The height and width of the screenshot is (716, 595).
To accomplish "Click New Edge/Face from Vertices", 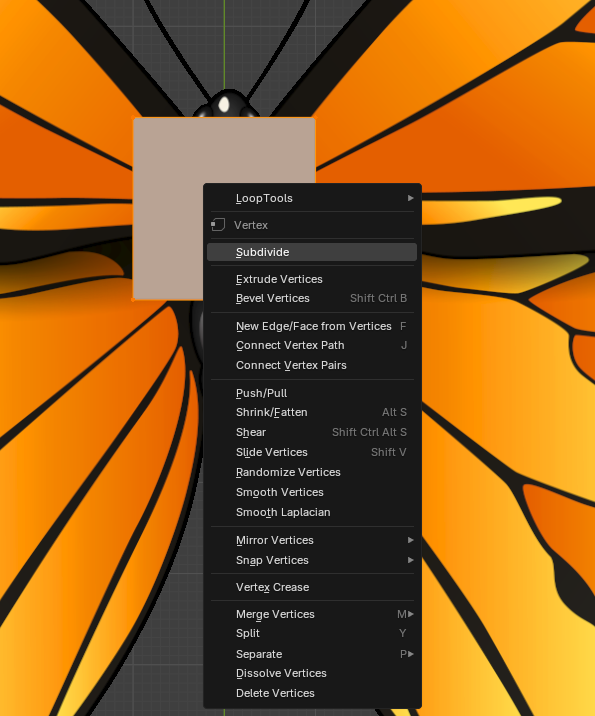I will point(312,326).
